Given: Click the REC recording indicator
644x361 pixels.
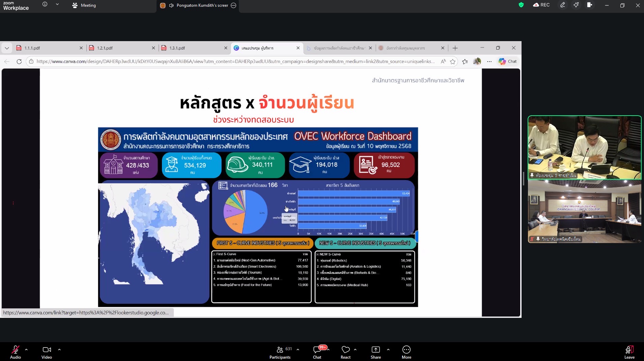Looking at the screenshot, I should 541,5.
